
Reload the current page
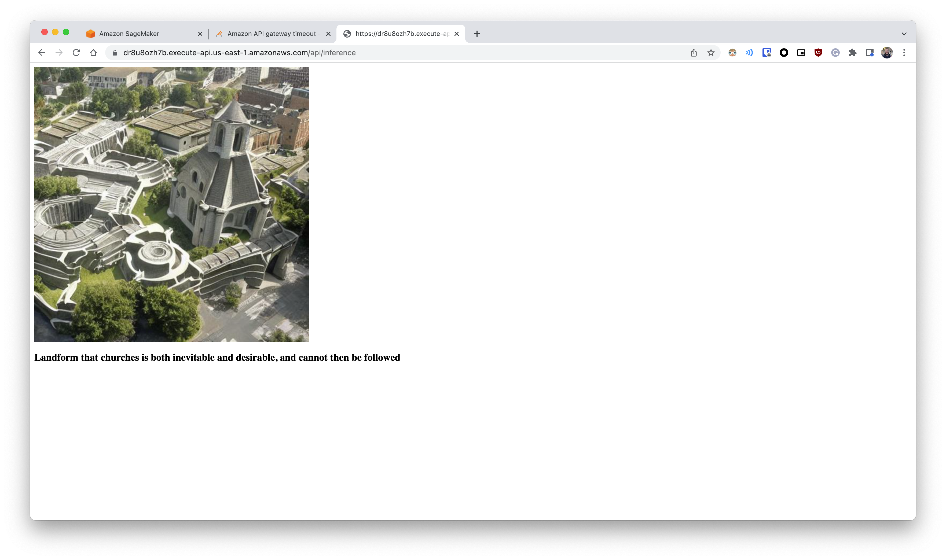(76, 53)
